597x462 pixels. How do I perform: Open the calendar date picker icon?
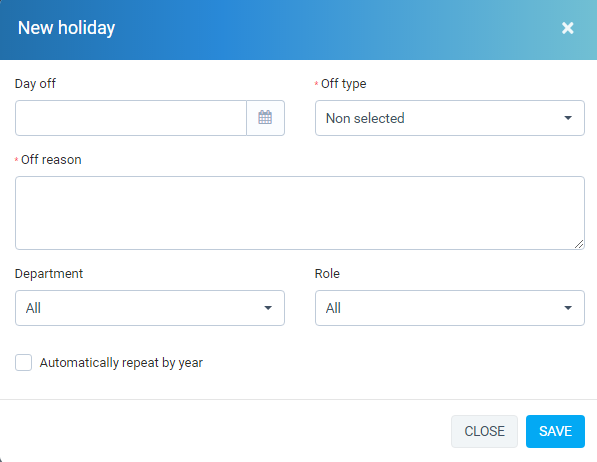point(265,118)
